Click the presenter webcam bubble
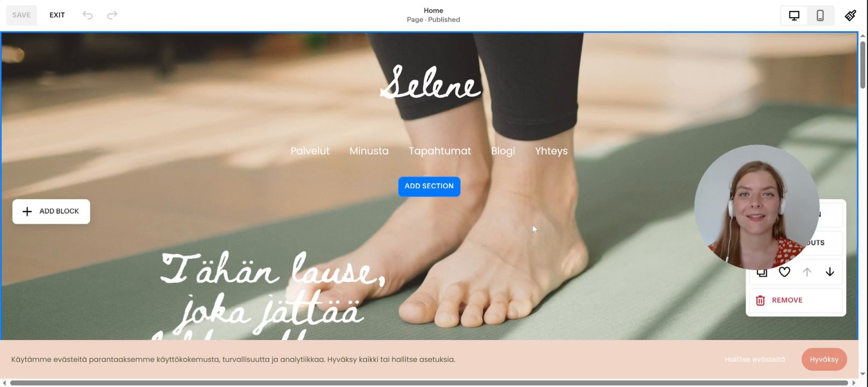 pyautogui.click(x=757, y=207)
